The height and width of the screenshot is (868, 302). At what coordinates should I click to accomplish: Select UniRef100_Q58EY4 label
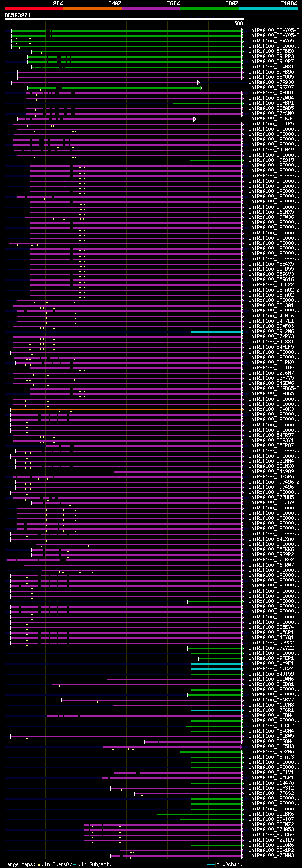click(x=271, y=627)
